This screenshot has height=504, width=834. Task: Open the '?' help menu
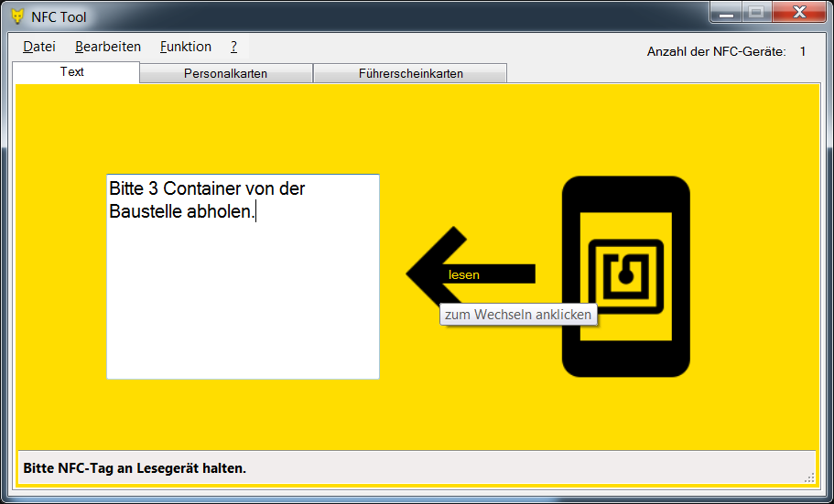233,47
